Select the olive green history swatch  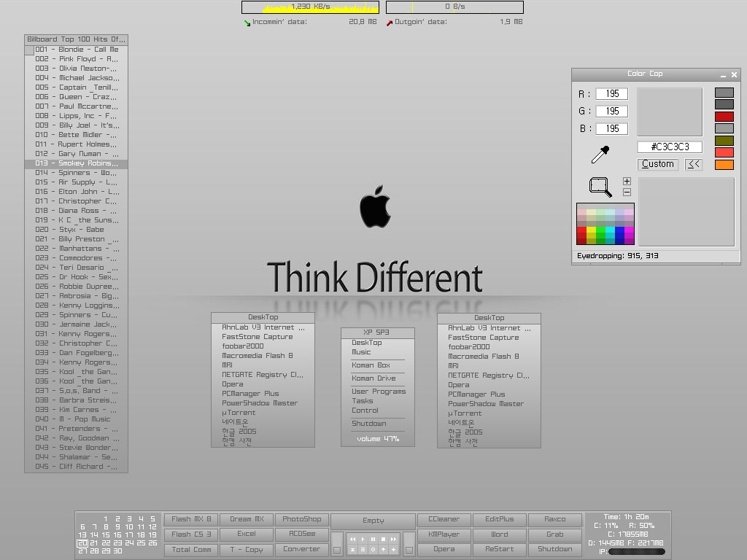coord(724,141)
